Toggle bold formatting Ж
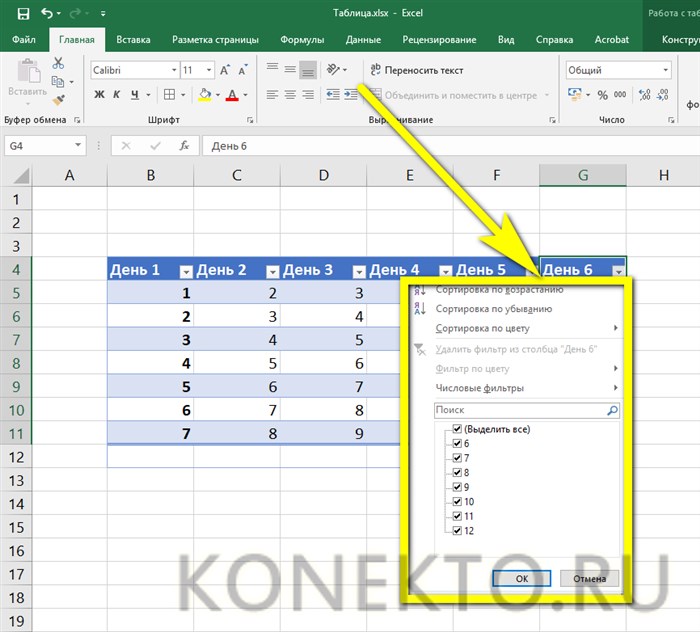This screenshot has width=700, height=632. [x=99, y=95]
